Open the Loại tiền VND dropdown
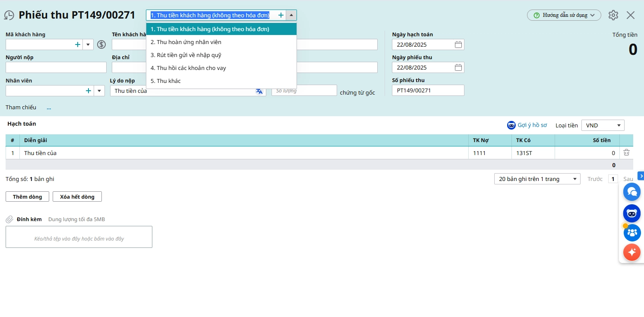The image size is (644, 317). click(x=603, y=125)
